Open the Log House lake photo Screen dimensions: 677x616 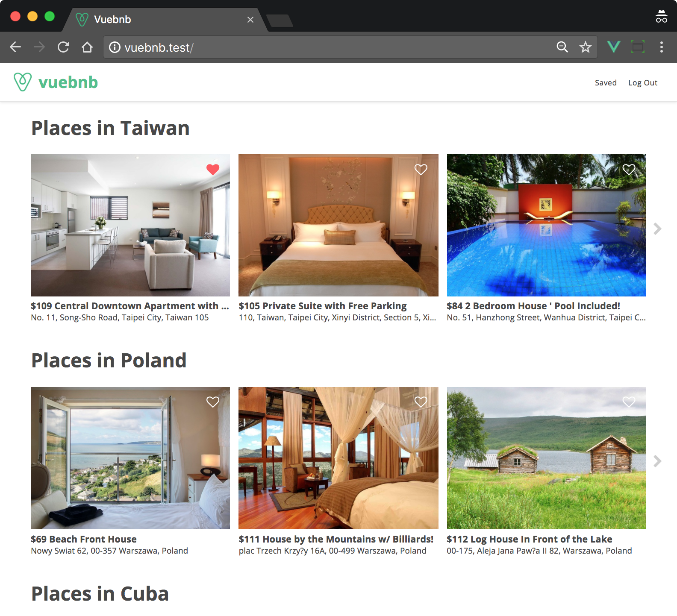tap(546, 458)
